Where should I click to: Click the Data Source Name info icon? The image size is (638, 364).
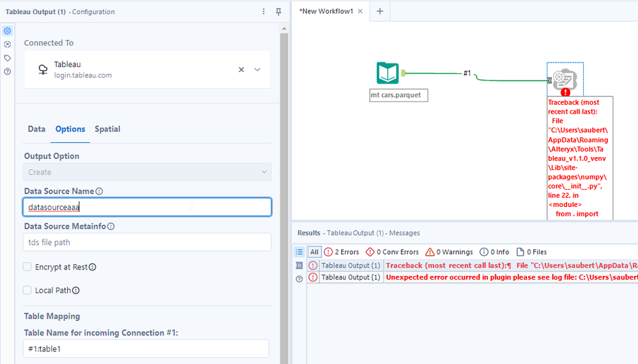pyautogui.click(x=99, y=191)
